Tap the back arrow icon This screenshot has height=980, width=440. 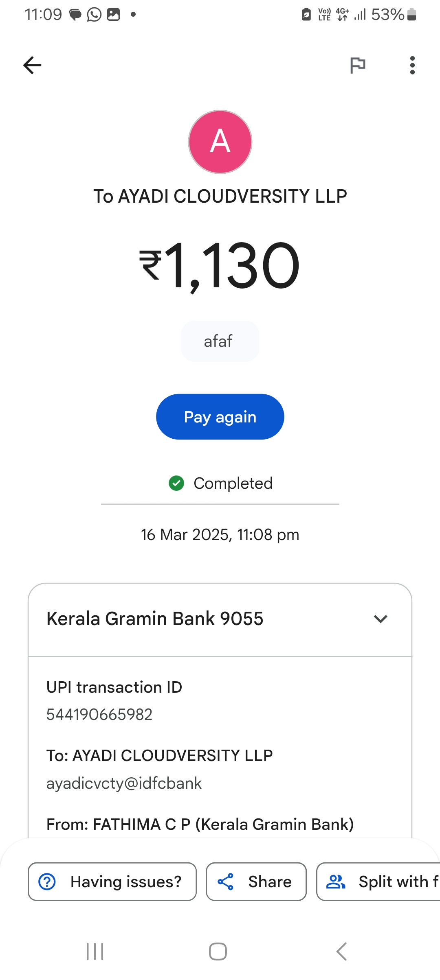coord(32,65)
